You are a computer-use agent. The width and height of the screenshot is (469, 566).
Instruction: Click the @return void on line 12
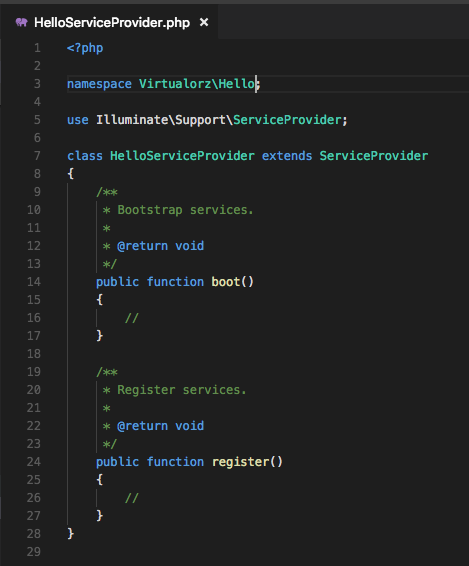pos(161,246)
